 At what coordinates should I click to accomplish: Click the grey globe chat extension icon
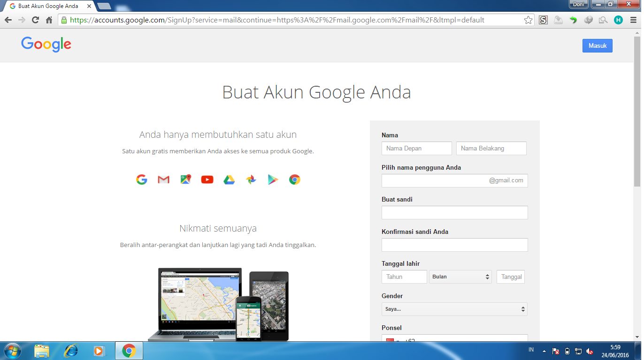[x=588, y=20]
